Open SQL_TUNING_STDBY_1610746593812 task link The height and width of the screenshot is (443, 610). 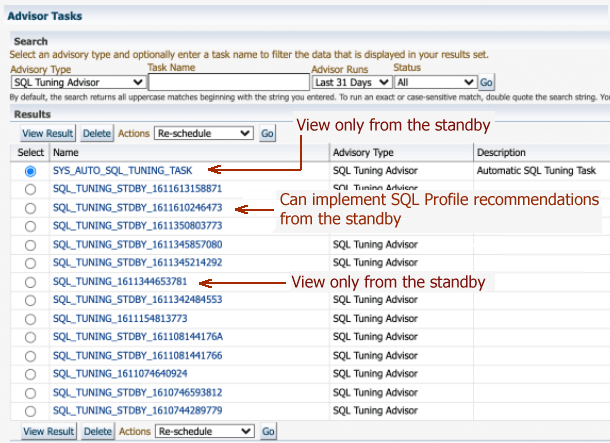pos(137,392)
